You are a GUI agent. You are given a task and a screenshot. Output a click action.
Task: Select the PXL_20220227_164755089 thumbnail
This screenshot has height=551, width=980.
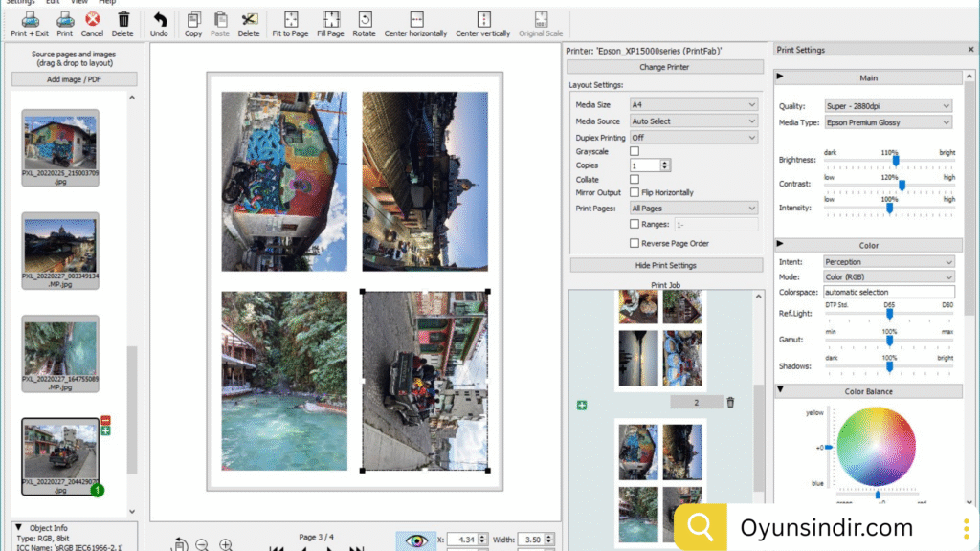pyautogui.click(x=60, y=348)
